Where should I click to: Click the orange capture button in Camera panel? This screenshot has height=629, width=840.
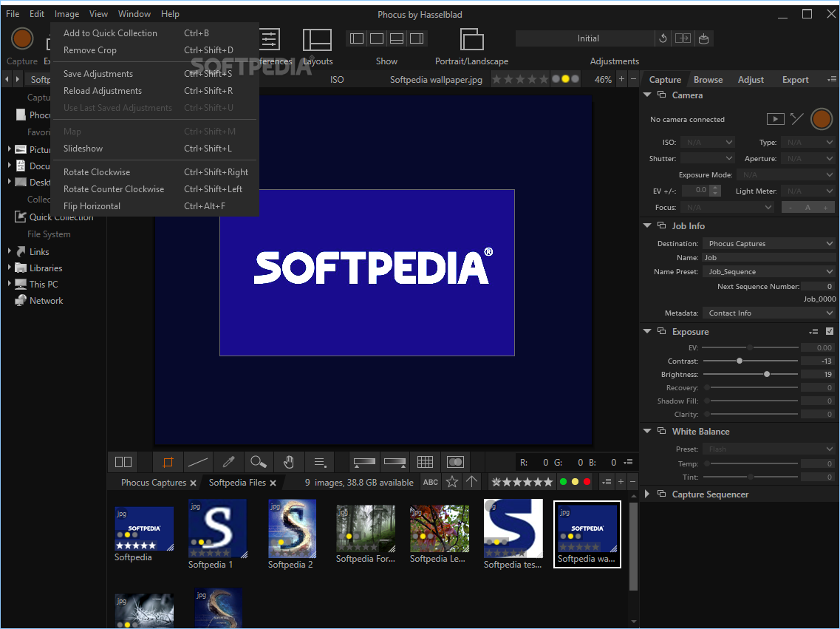tap(822, 119)
